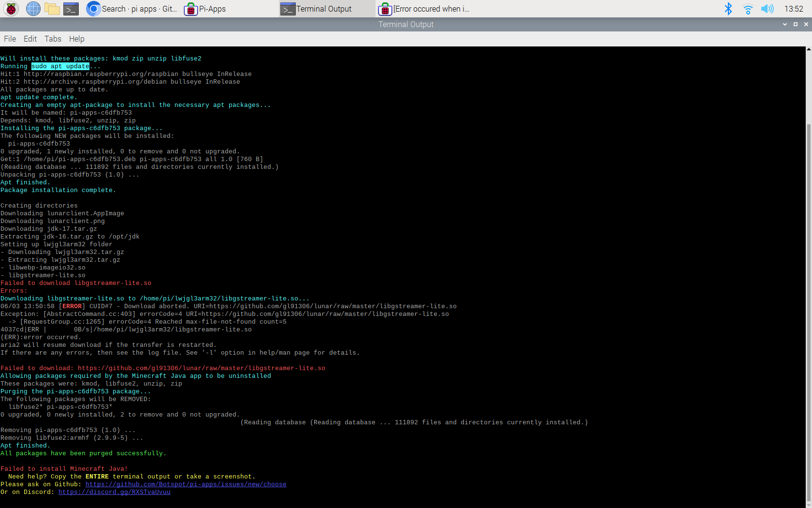Viewport: 812px width, 508px height.
Task: Open the Raspberry Pi applications menu
Action: tap(11, 9)
